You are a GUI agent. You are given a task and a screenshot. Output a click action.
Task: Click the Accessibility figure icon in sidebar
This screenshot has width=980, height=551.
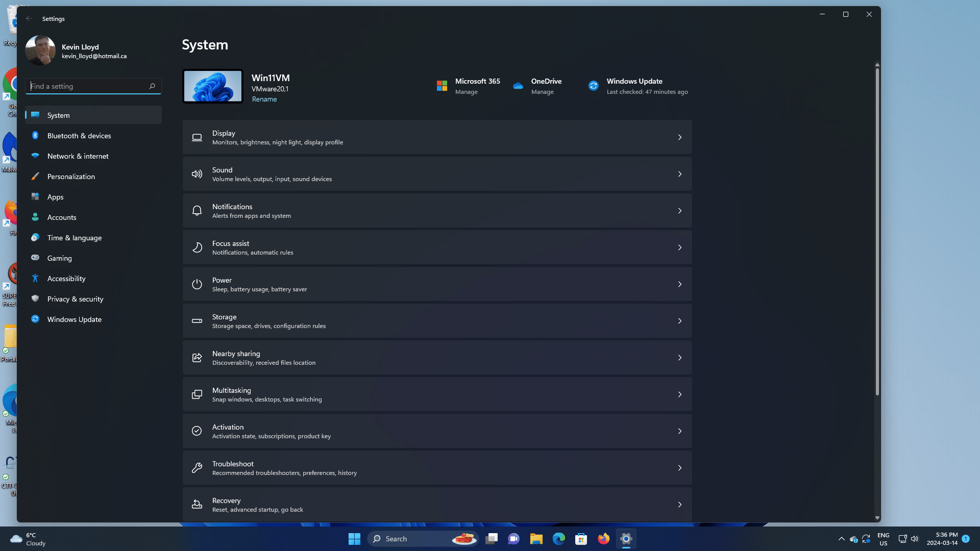(35, 279)
